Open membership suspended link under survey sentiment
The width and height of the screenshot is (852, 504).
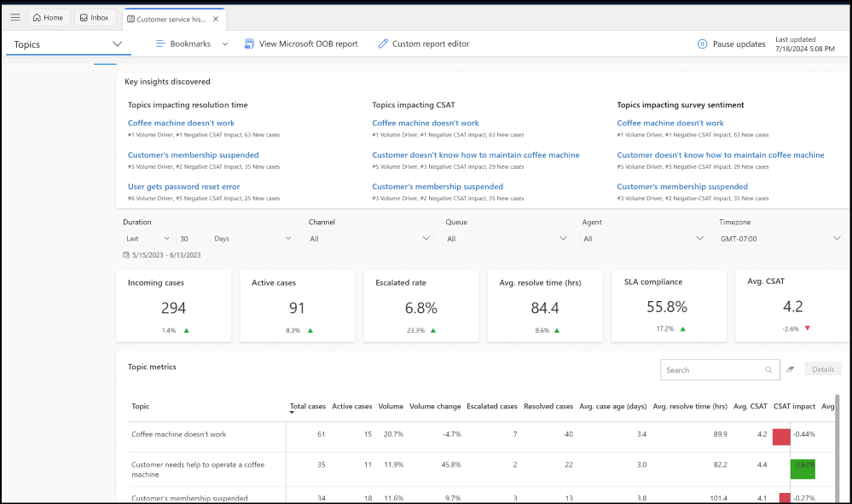(x=682, y=186)
